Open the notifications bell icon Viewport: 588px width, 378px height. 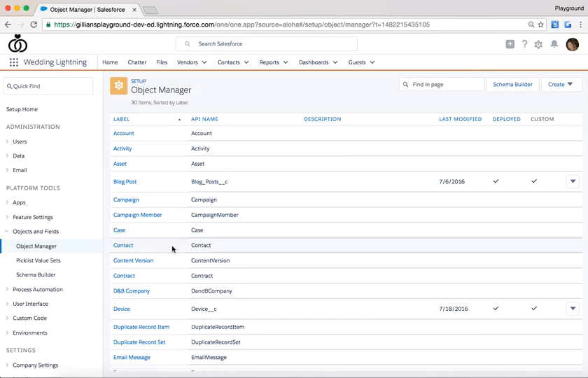pyautogui.click(x=554, y=44)
